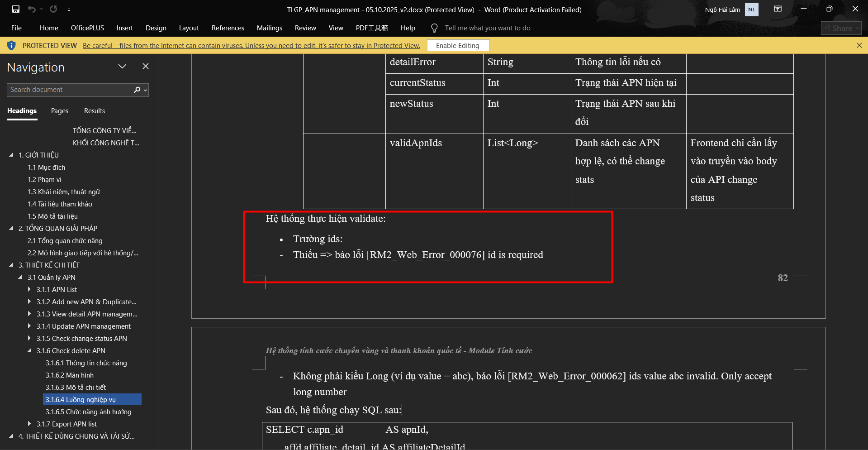868x450 pixels.
Task: Click the Protected View warning link
Action: tap(251, 45)
